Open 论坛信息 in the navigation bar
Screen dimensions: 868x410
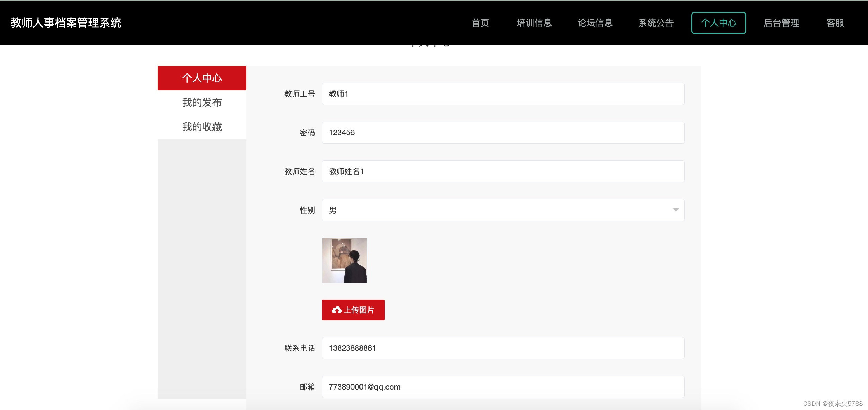[595, 23]
